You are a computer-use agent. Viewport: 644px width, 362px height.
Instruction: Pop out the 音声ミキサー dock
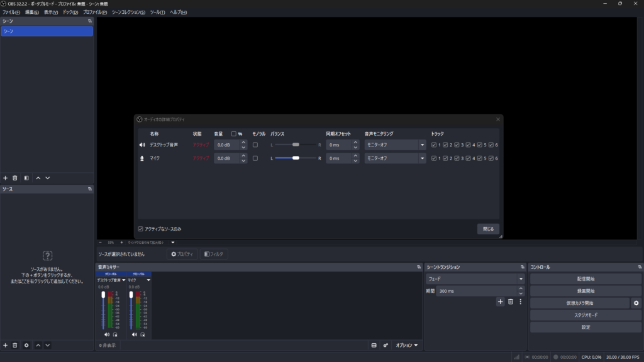(418, 267)
